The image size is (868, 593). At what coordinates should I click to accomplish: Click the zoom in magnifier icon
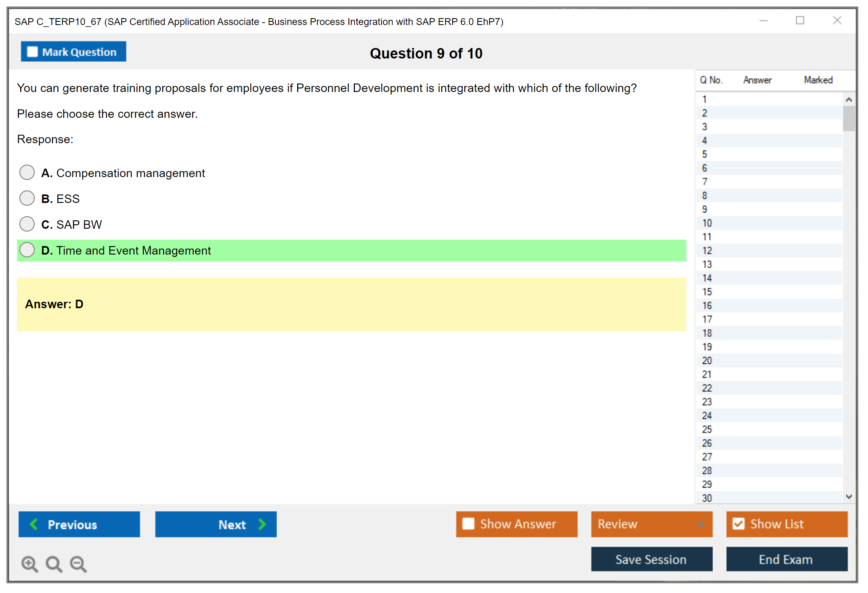pyautogui.click(x=29, y=564)
